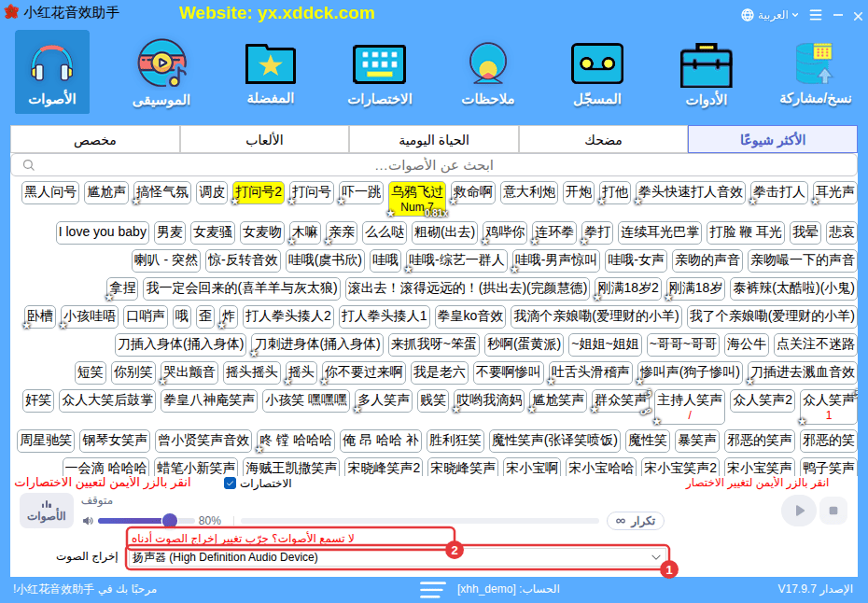Play the 救命啊 sound
This screenshot has width=868, height=603.
tap(473, 192)
